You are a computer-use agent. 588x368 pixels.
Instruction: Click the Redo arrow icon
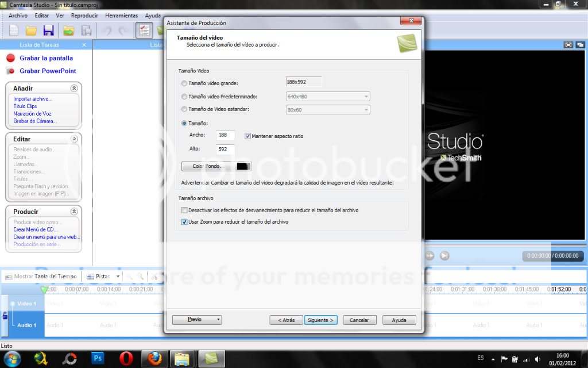[124, 30]
